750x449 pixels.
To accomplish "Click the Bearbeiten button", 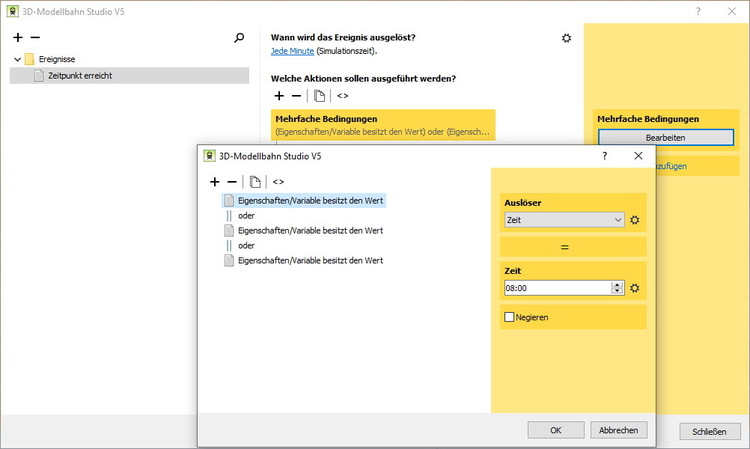I will tap(665, 137).
